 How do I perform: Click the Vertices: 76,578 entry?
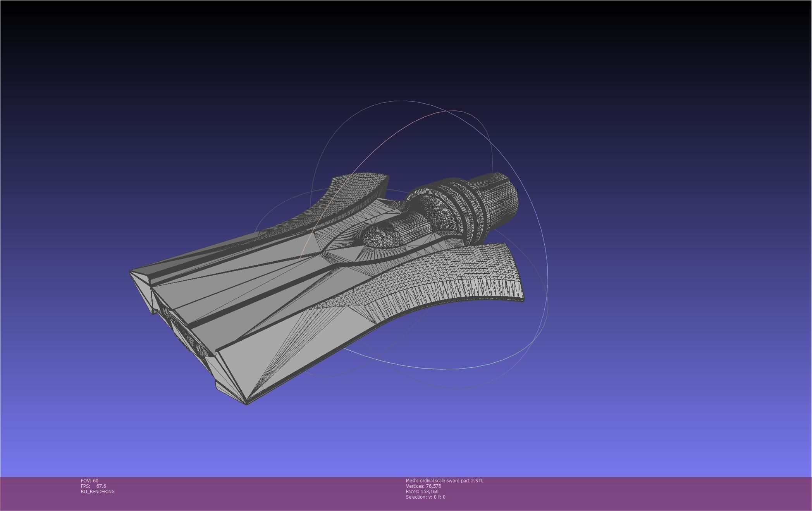coord(423,486)
